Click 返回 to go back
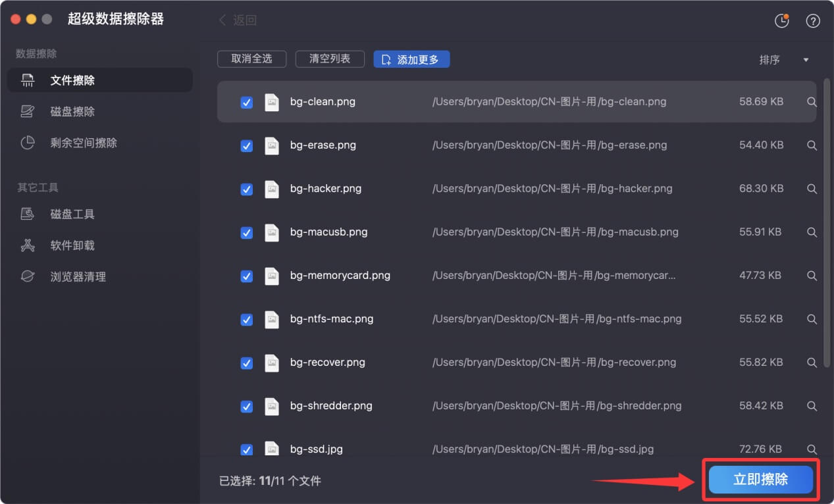834x504 pixels. 237,20
